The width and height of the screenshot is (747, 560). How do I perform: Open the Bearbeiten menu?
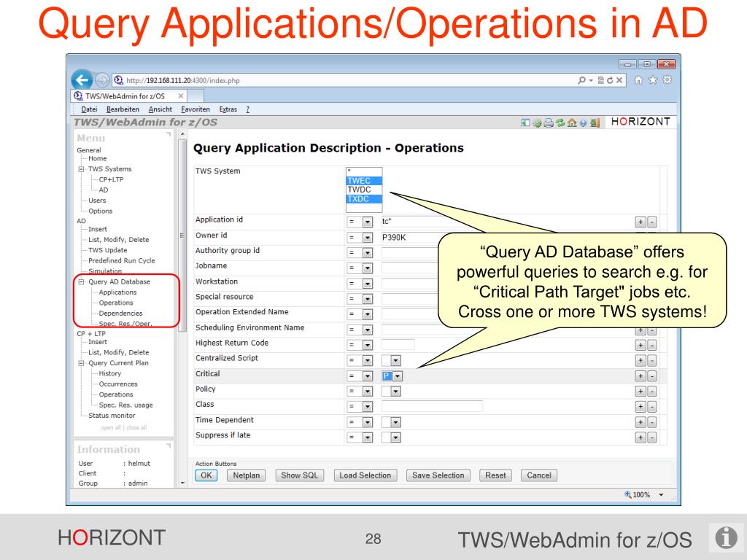click(x=123, y=109)
